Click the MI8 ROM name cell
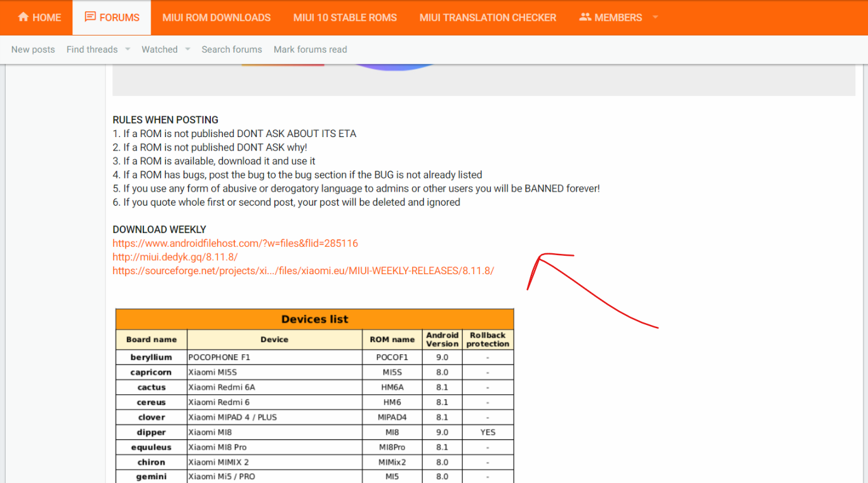This screenshot has width=868, height=483. click(392, 432)
